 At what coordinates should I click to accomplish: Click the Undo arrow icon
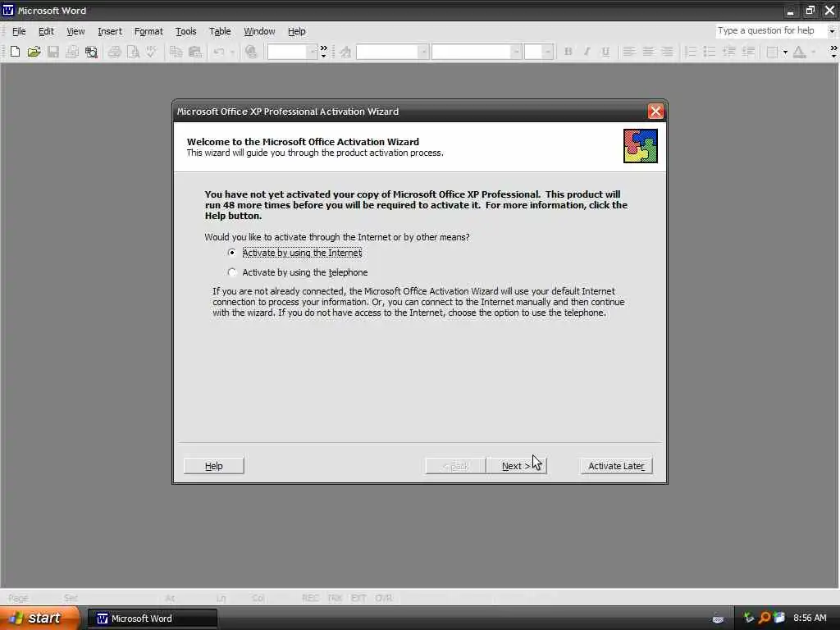pyautogui.click(x=218, y=52)
